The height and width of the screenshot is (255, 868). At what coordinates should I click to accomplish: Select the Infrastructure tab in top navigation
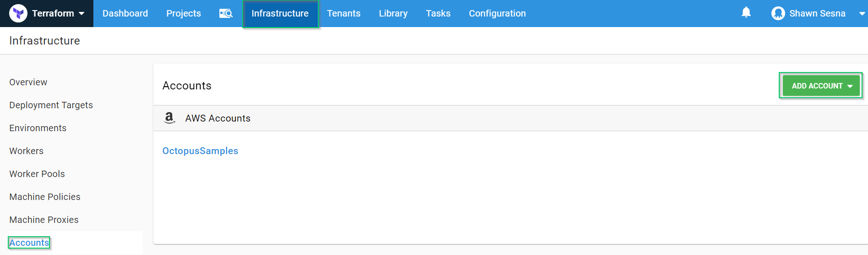pyautogui.click(x=280, y=13)
